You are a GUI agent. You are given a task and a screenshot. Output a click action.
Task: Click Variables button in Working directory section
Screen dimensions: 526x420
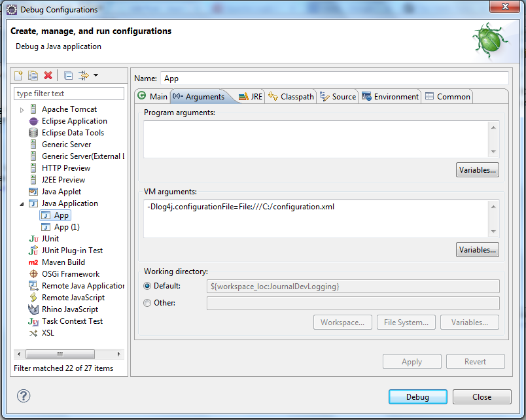click(470, 323)
